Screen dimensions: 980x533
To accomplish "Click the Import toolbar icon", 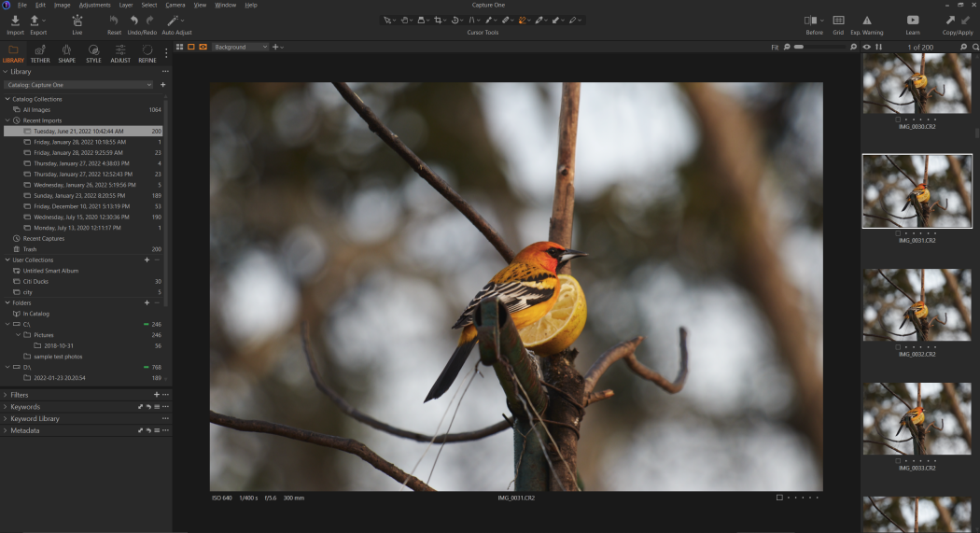I will tap(15, 21).
